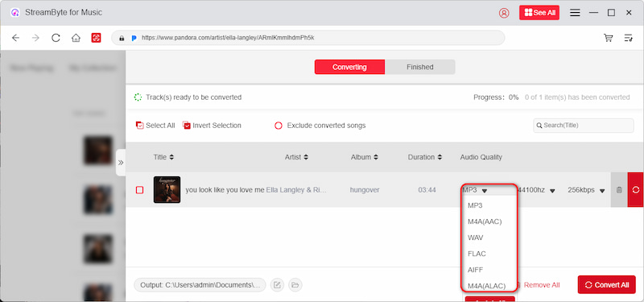Open the MP3 format dropdown

pyautogui.click(x=475, y=190)
